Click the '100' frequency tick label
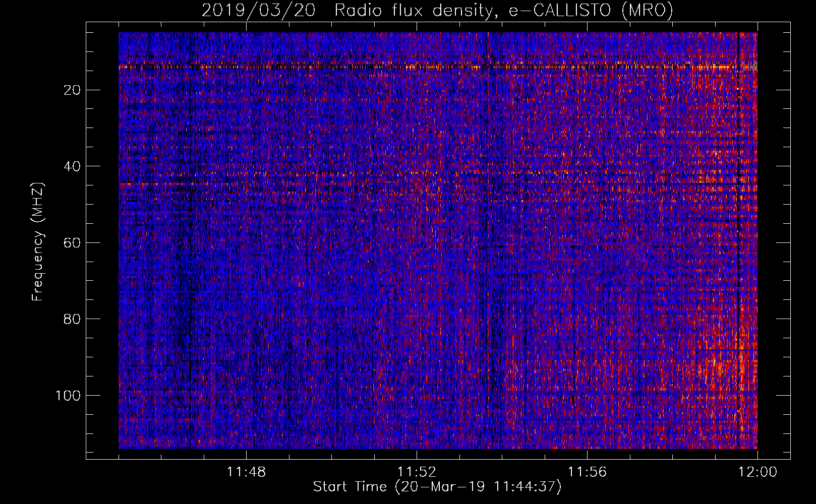 point(68,396)
